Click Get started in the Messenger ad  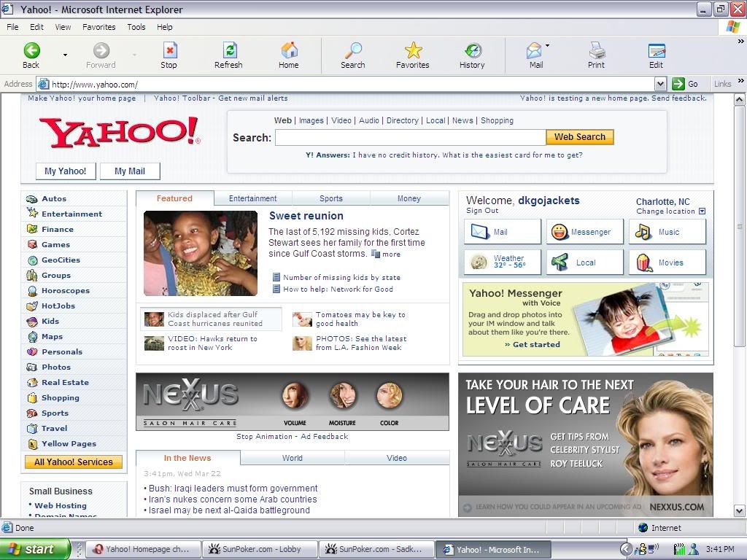[536, 344]
